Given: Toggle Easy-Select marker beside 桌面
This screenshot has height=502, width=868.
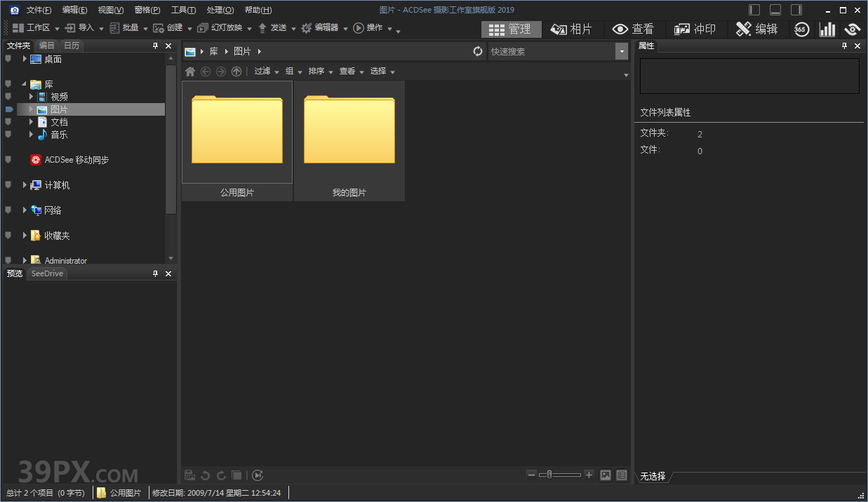Looking at the screenshot, I should pos(8,59).
